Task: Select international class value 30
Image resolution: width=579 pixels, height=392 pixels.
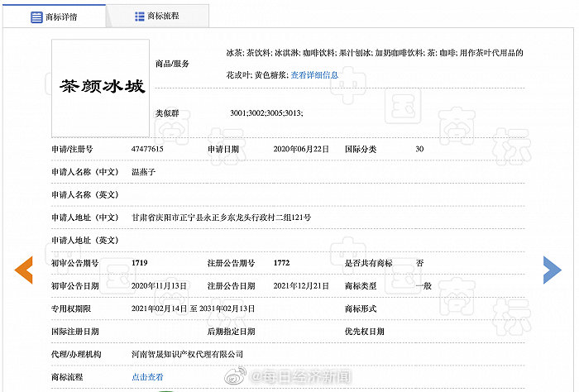Action: (x=419, y=149)
